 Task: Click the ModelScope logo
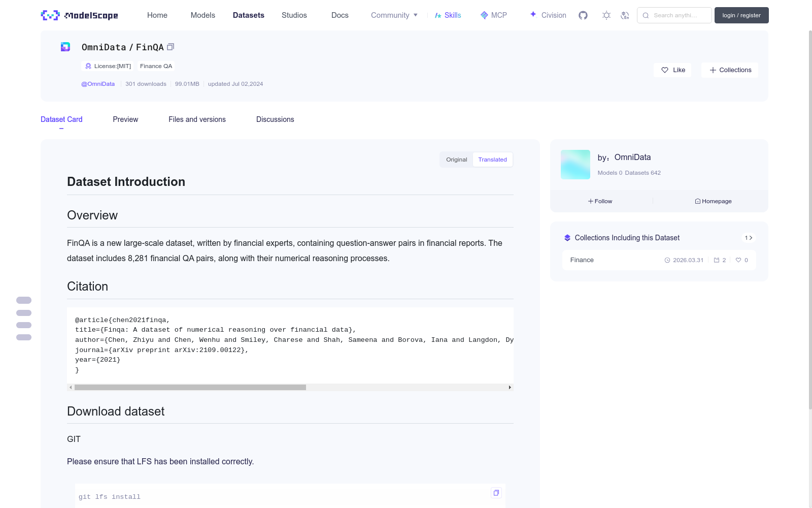tap(80, 15)
